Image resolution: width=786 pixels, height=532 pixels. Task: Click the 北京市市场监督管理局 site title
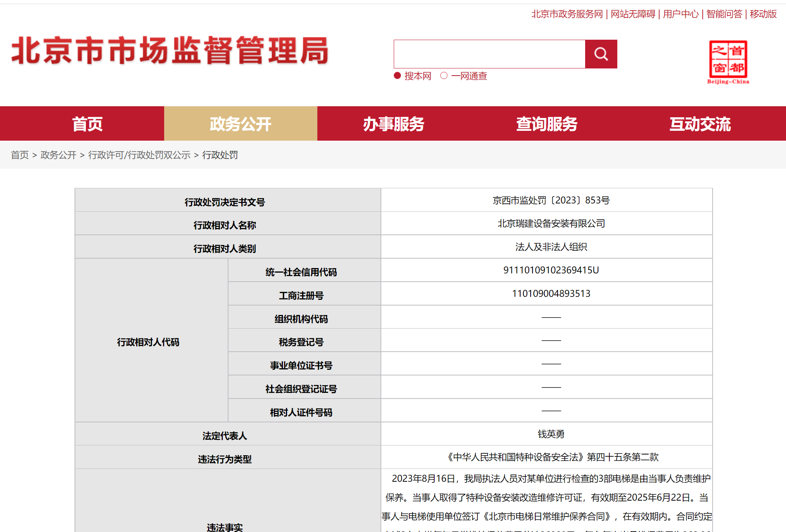click(x=170, y=51)
